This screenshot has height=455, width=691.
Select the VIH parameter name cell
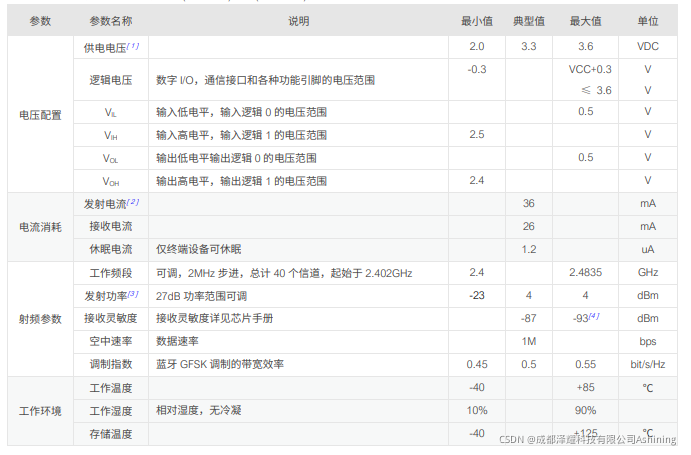(x=111, y=136)
